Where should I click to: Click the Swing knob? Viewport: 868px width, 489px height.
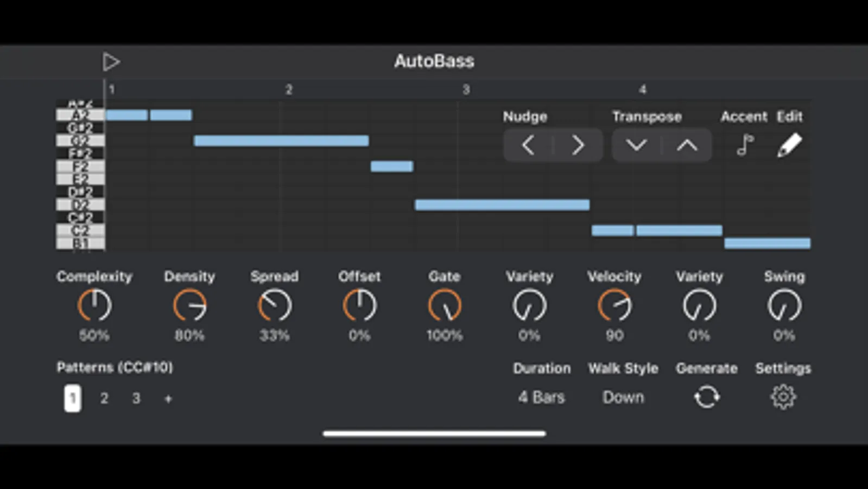pyautogui.click(x=784, y=305)
